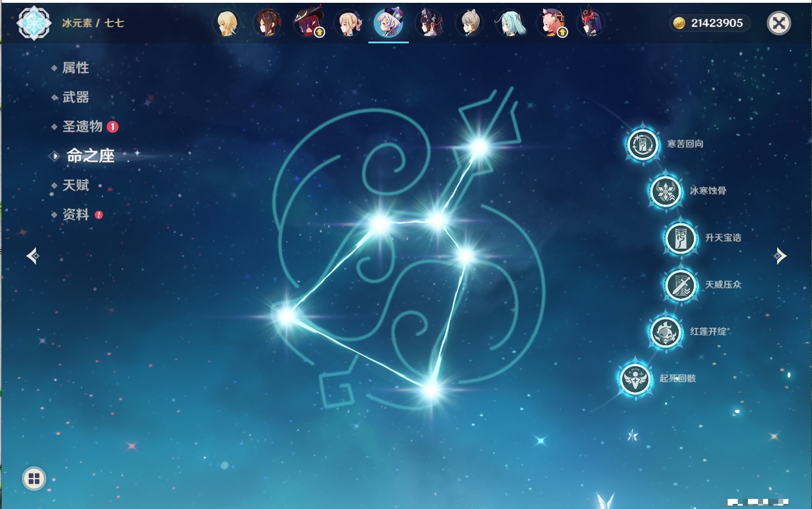This screenshot has height=509, width=812.
Task: Select the dark-haired avatar with teal-pink hairpins
Action: tap(429, 24)
